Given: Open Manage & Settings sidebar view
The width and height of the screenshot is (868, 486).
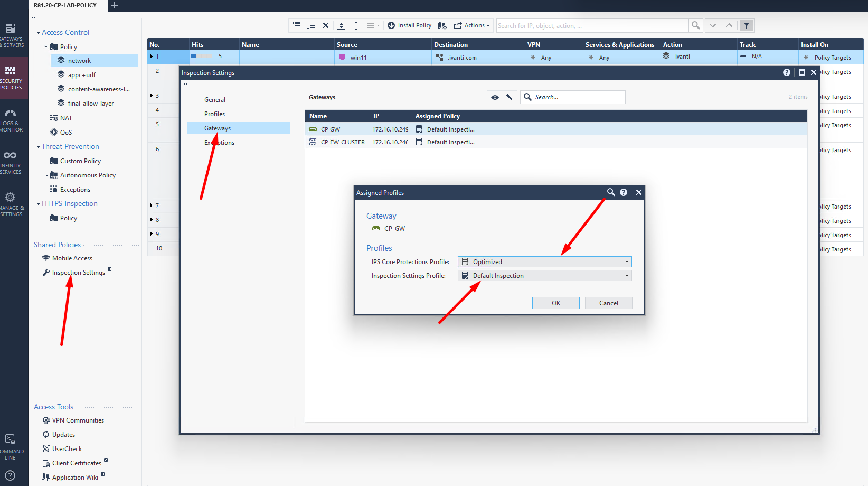Looking at the screenshot, I should (x=11, y=204).
